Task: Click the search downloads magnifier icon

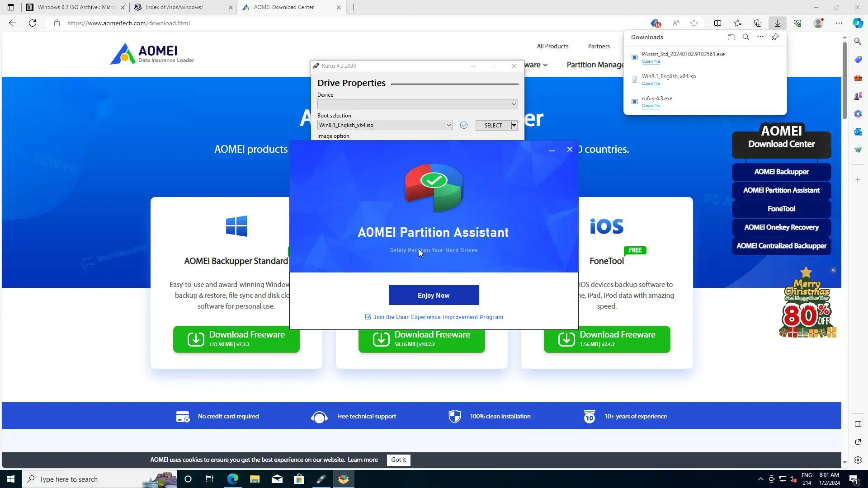Action: 746,37
